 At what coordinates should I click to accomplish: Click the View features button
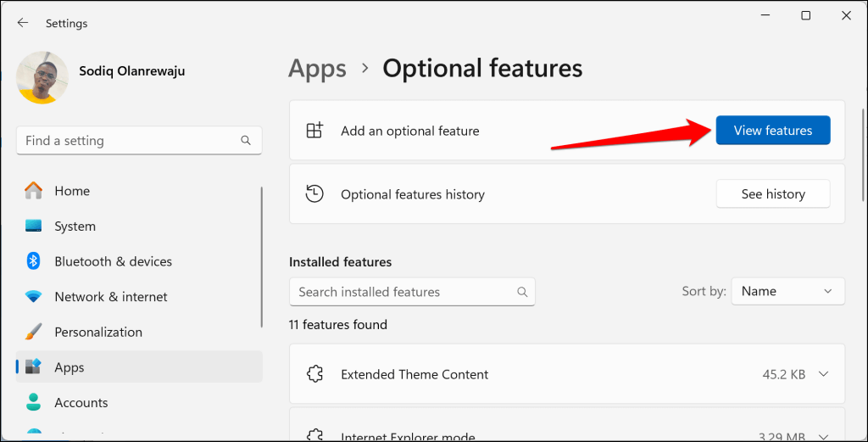point(772,131)
